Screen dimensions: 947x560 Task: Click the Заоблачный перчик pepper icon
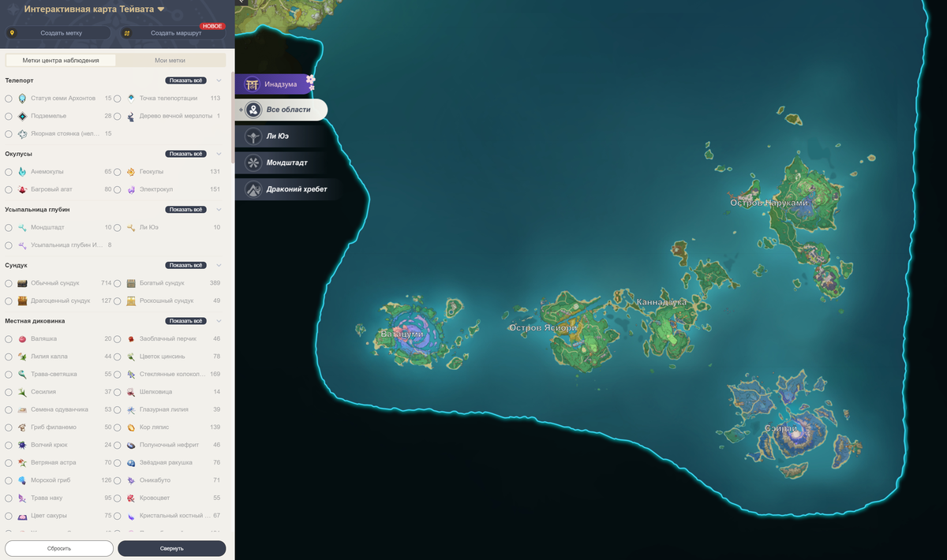(x=131, y=339)
